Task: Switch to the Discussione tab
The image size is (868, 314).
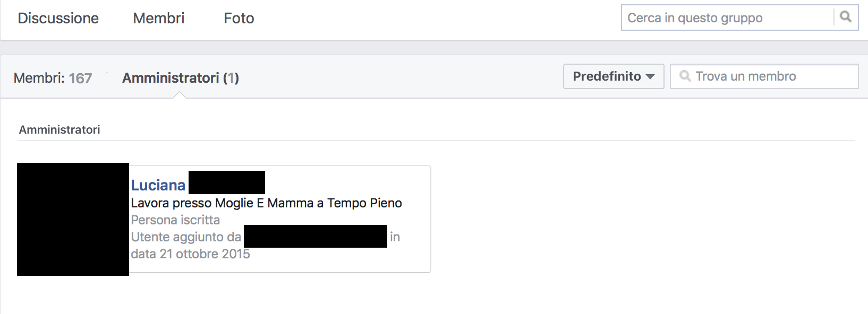Action: tap(58, 18)
